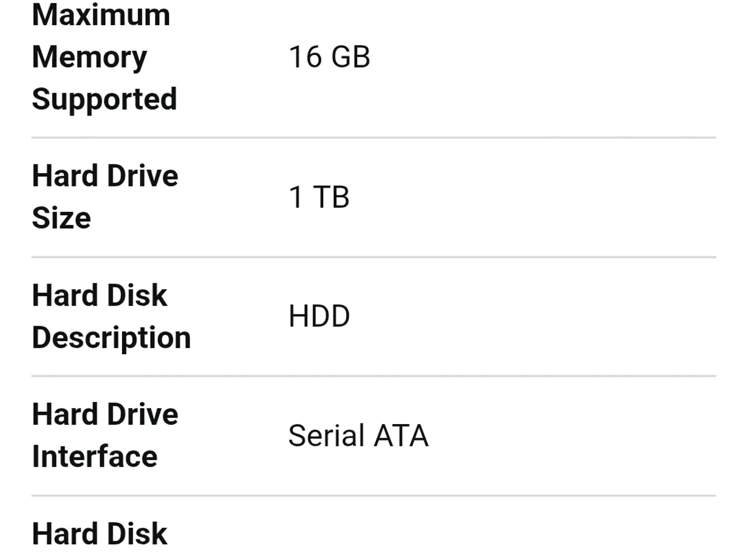Click the word Size in the bold label

click(61, 218)
